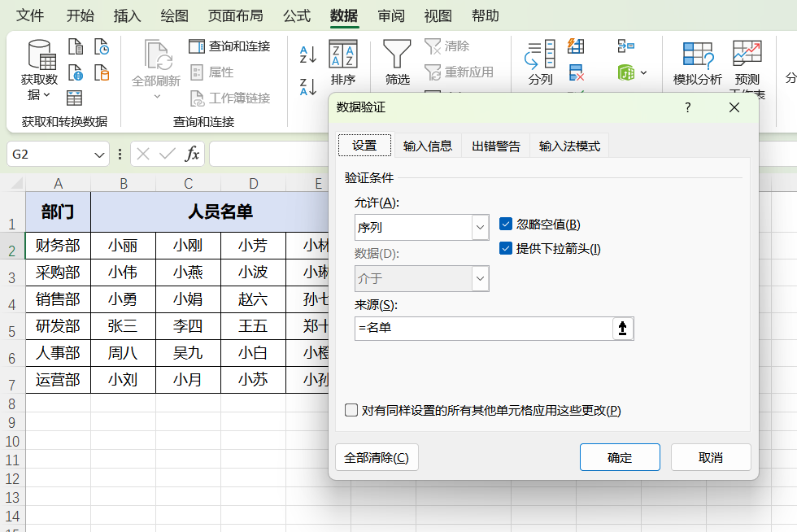Switch to the Input Message (输入信息) tab

click(427, 146)
